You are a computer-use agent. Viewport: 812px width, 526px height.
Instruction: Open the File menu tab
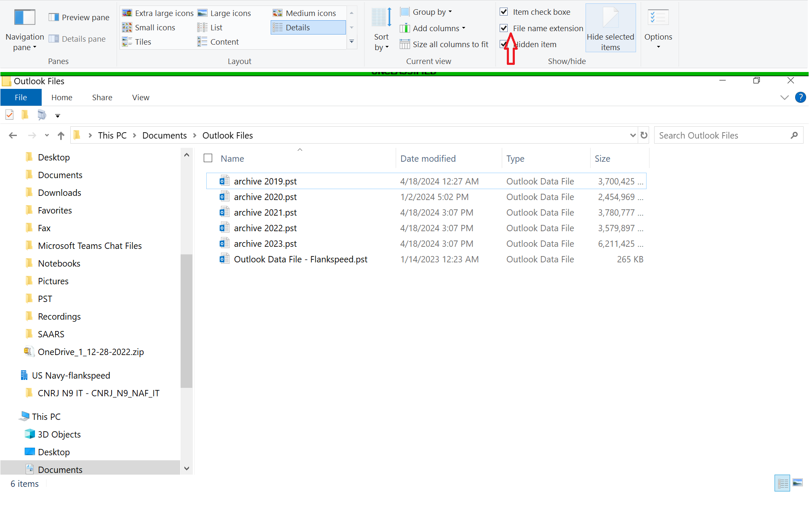tap(21, 97)
